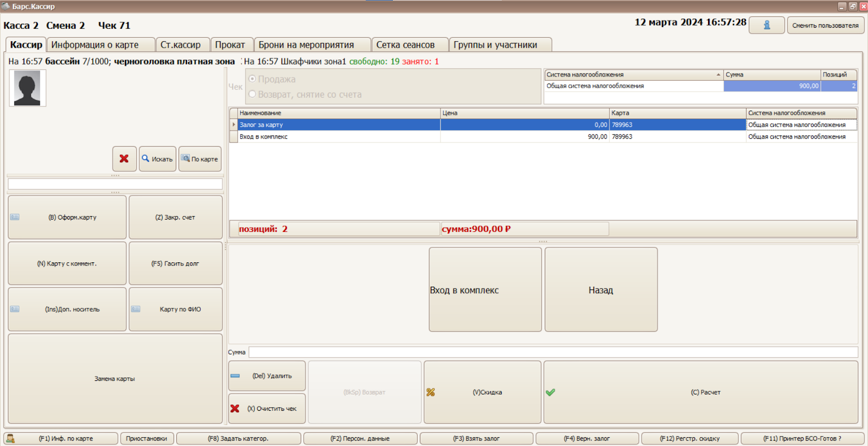Click the row indicator arrow beside Залог за карту
The width and height of the screenshot is (868, 446).
(x=234, y=125)
